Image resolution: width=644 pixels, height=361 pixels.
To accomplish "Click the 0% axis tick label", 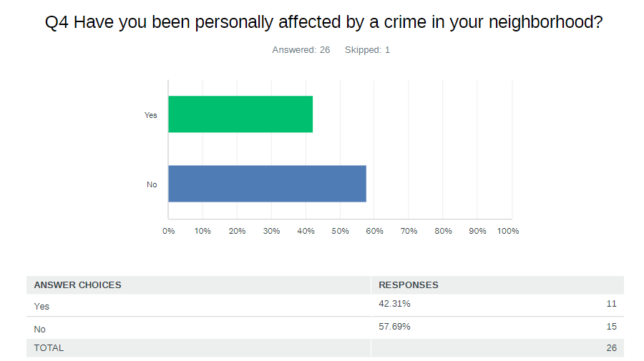I will (169, 231).
